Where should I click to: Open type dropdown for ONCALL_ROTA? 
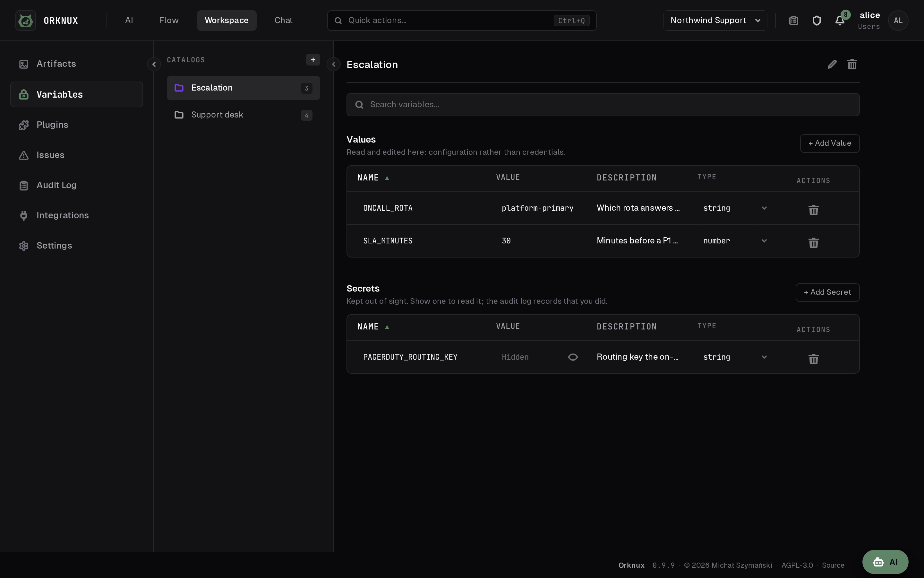tap(735, 208)
